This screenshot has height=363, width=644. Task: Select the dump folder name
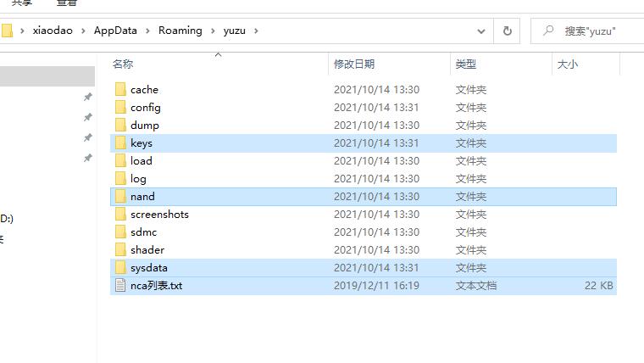[145, 126]
